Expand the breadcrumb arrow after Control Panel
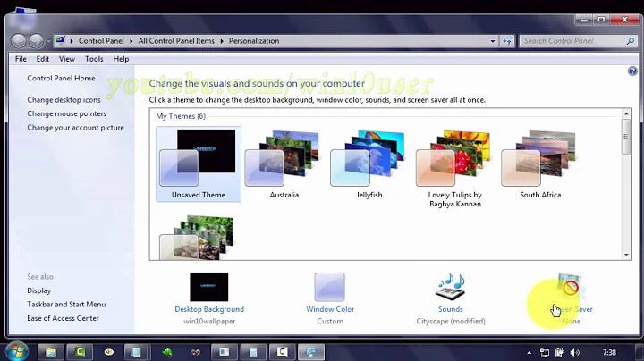This screenshot has height=361, width=644. (131, 41)
